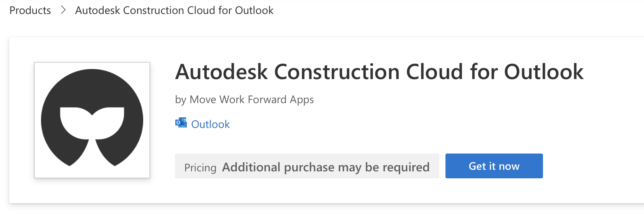The image size is (644, 214).
Task: Click the word 'Autodesk' in the large title
Action: 221,72
